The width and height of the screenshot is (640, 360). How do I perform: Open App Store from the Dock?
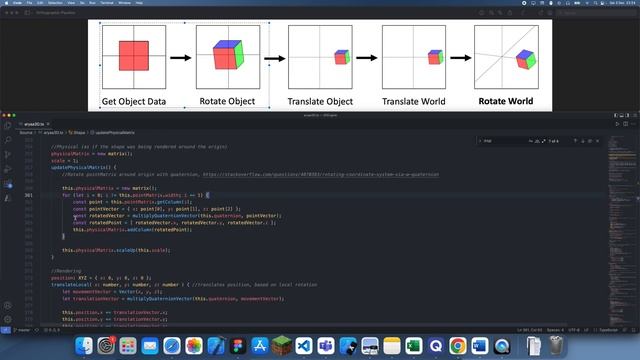(x=260, y=346)
